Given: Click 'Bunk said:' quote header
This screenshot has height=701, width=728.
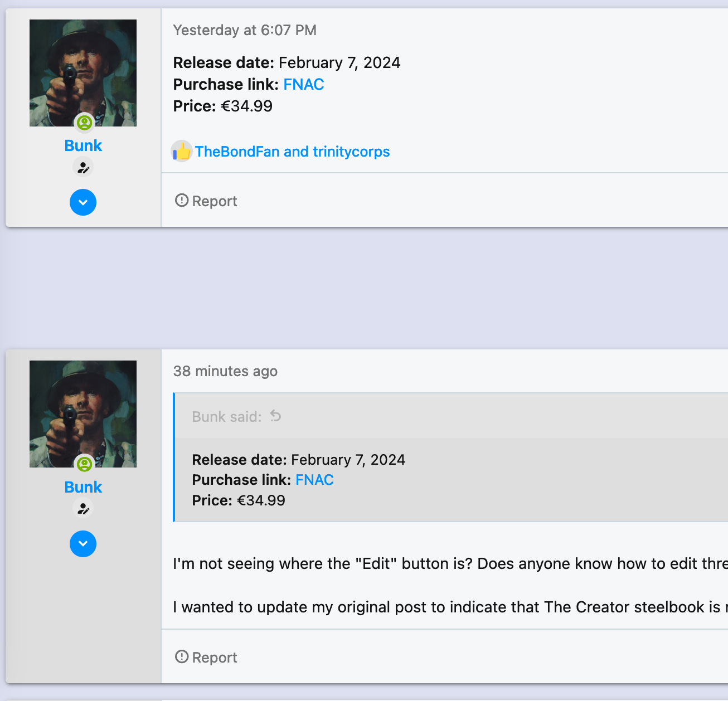Looking at the screenshot, I should 227,417.
